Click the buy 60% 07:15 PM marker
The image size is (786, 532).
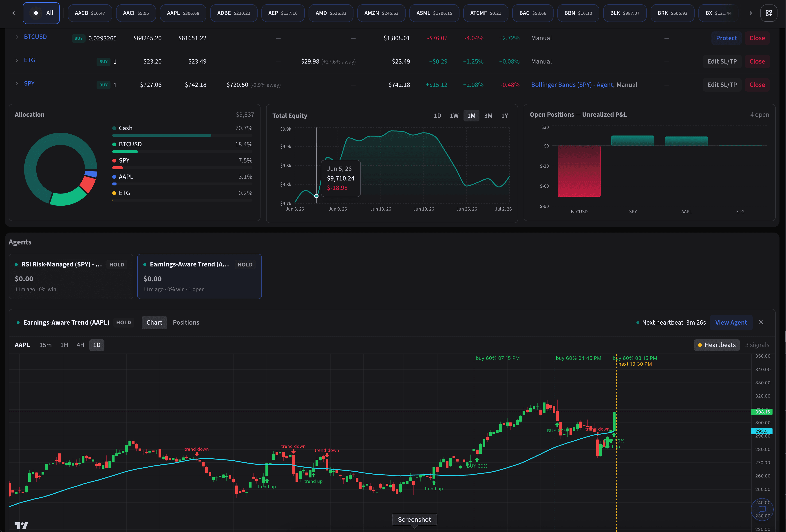pos(497,358)
